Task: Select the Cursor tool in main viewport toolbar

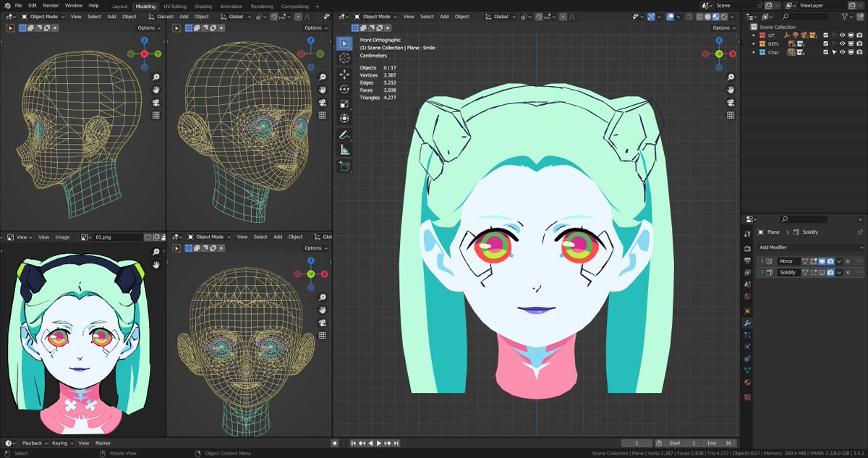Action: [344, 58]
